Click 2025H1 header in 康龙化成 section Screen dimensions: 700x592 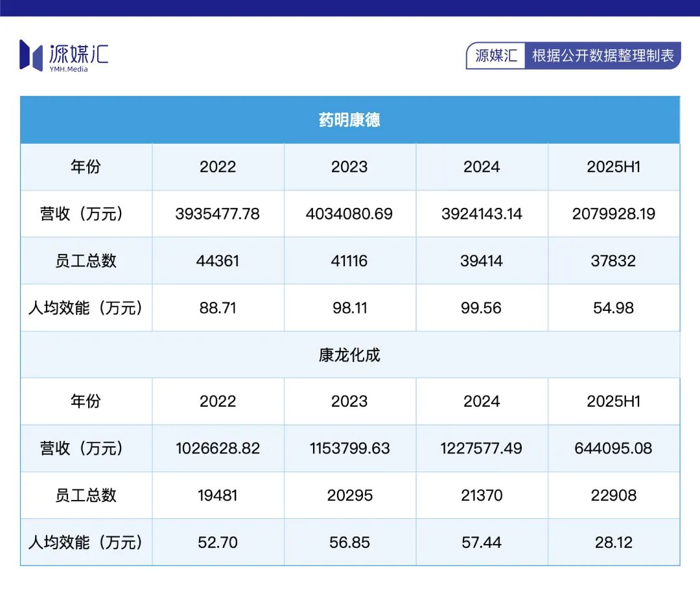coord(614,401)
